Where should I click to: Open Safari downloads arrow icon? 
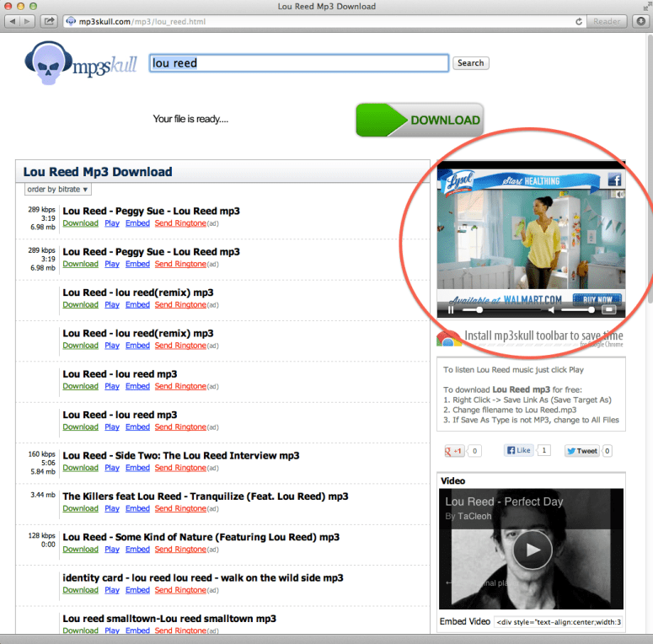(640, 20)
